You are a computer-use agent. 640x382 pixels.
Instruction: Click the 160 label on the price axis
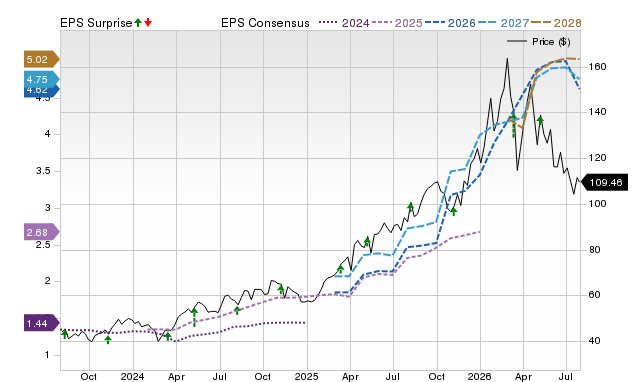click(597, 67)
